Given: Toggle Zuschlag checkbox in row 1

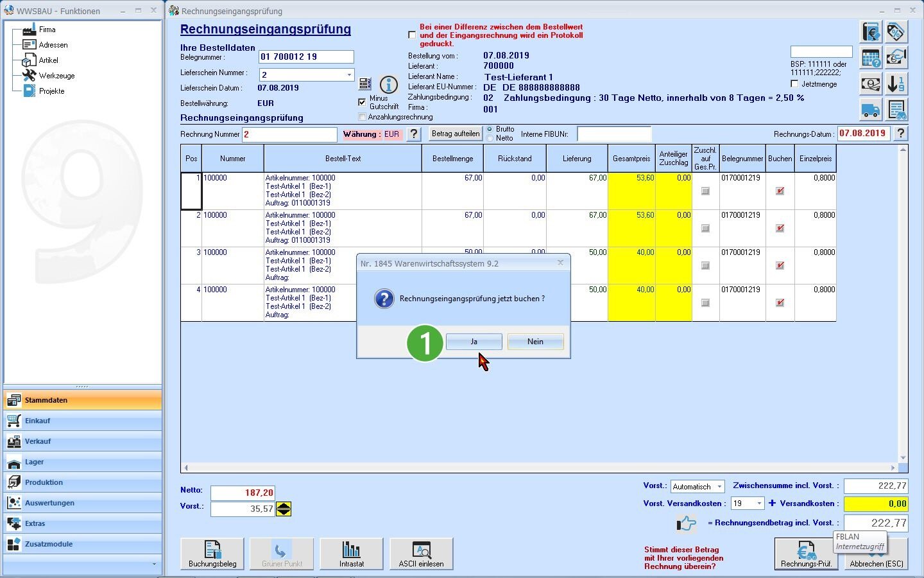Looking at the screenshot, I should (705, 191).
